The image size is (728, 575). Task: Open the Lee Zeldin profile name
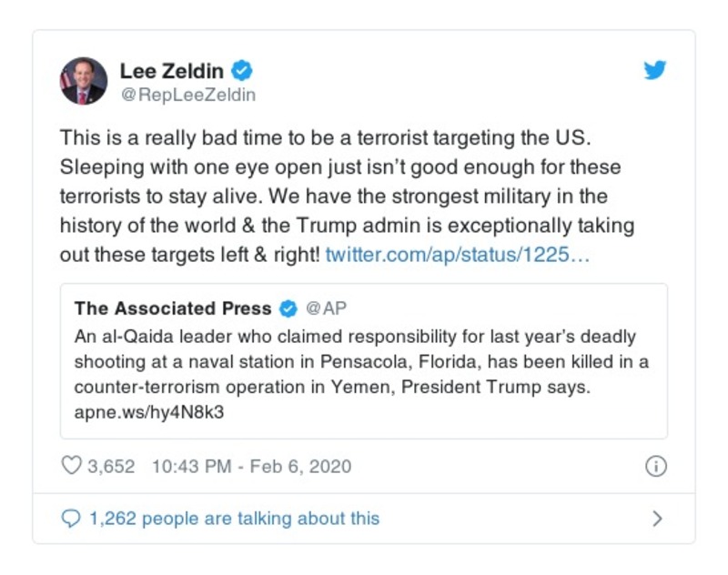[173, 70]
